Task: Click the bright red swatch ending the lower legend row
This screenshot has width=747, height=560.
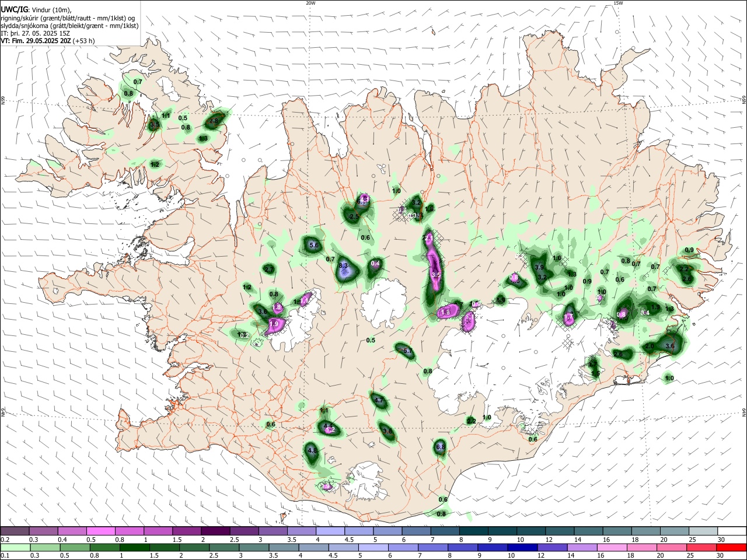Action: coord(731,548)
